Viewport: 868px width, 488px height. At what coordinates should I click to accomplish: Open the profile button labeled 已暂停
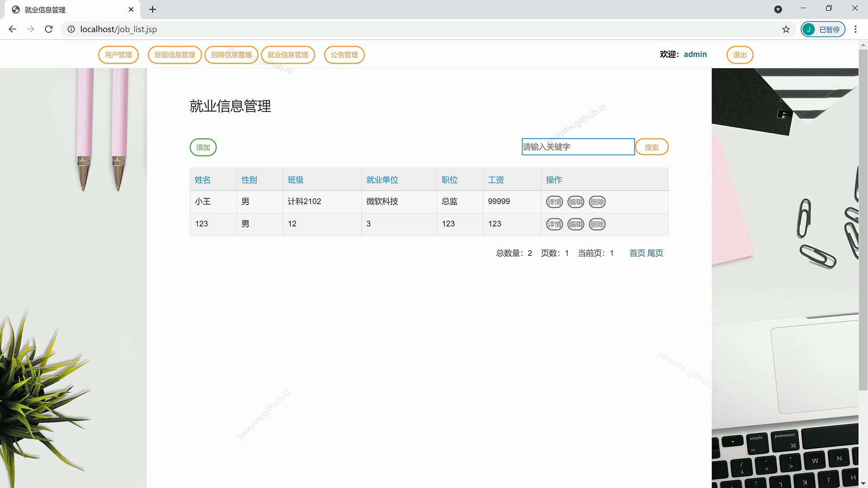tap(823, 29)
